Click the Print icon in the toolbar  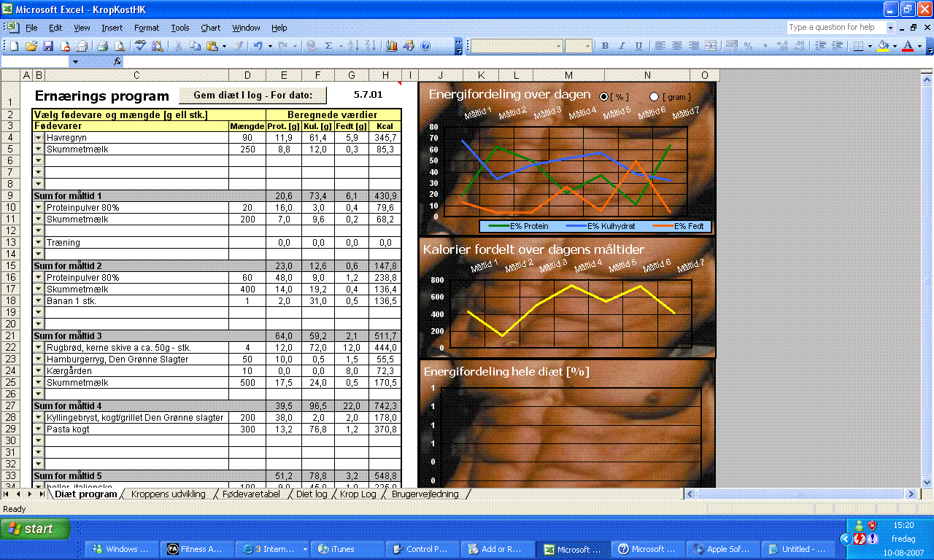point(102,46)
